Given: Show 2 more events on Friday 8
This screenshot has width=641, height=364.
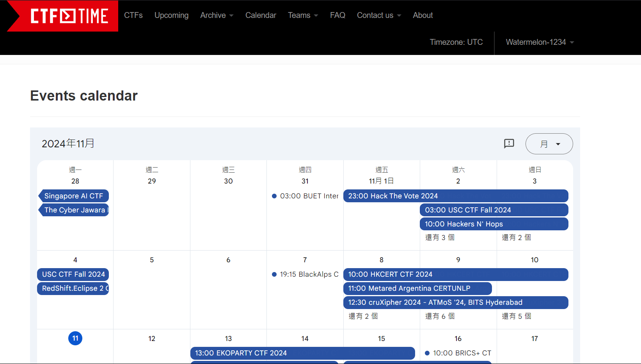Looking at the screenshot, I should [x=363, y=316].
